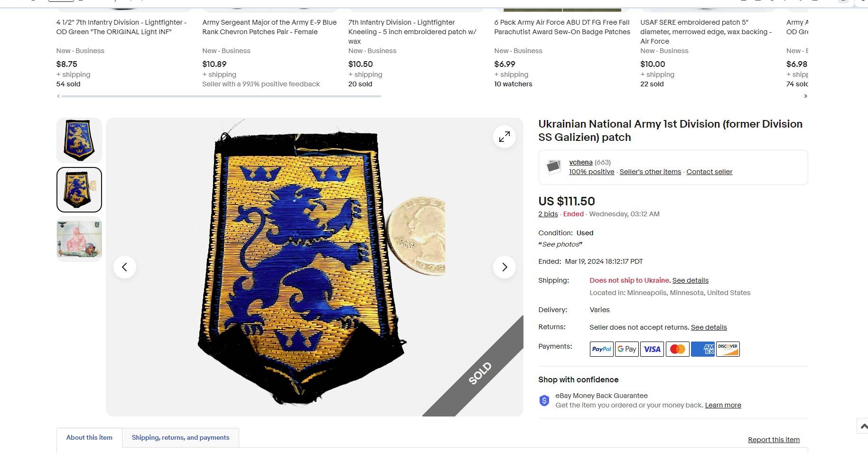Viewport: 868px width, 453px height.
Task: Go to the previous gallery photo arrow
Action: tap(125, 267)
